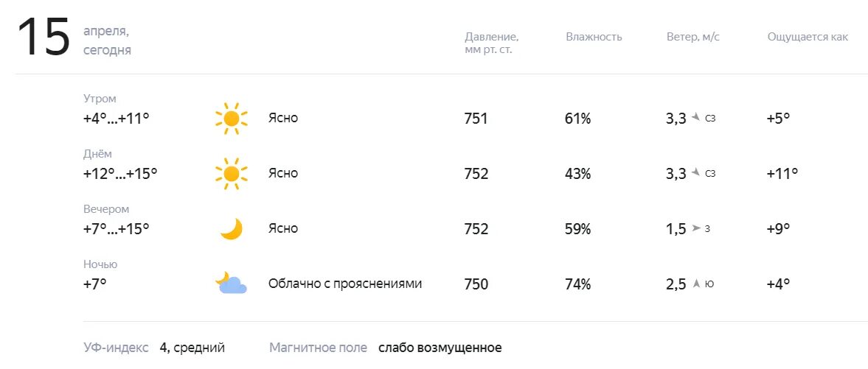Click the night pressure value 750
The height and width of the screenshot is (369, 868).
pos(476,284)
